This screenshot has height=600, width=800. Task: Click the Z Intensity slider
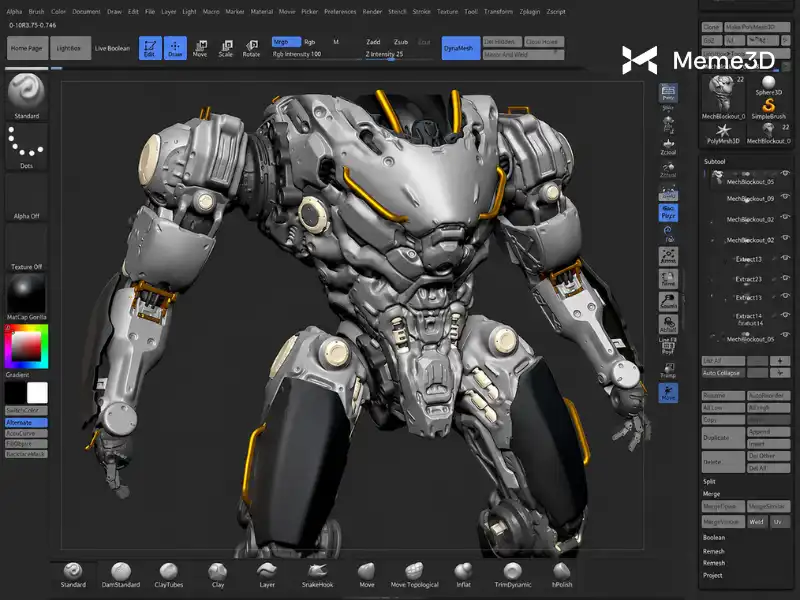tap(398, 55)
